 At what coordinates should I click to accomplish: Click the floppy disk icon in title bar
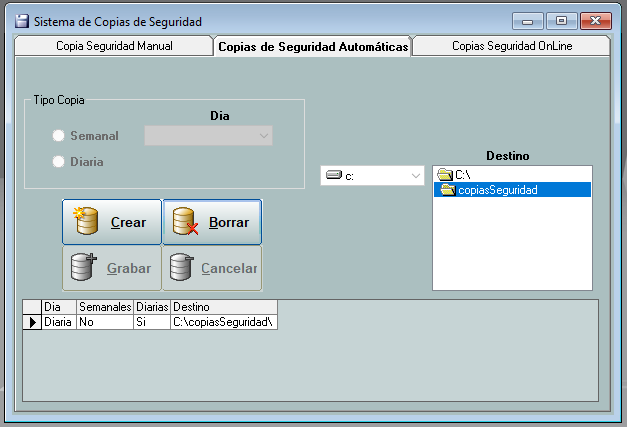tap(22, 21)
